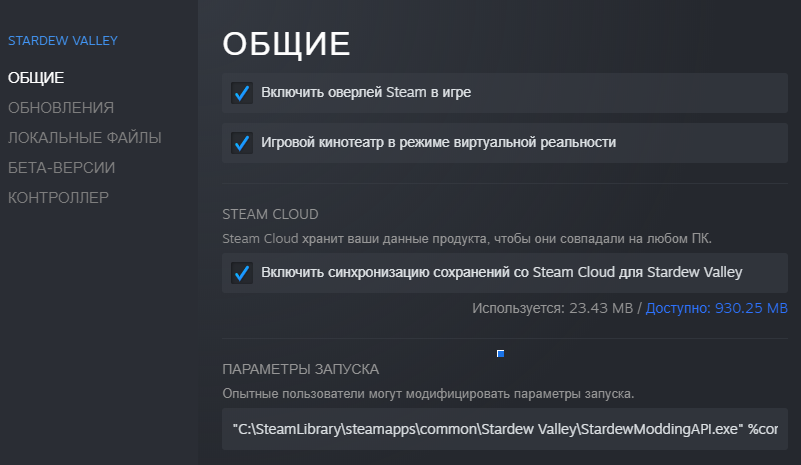801x465 pixels.
Task: Open the ЛОКАЛЬНЫЕ ФАЙЛЫ section
Action: point(84,137)
